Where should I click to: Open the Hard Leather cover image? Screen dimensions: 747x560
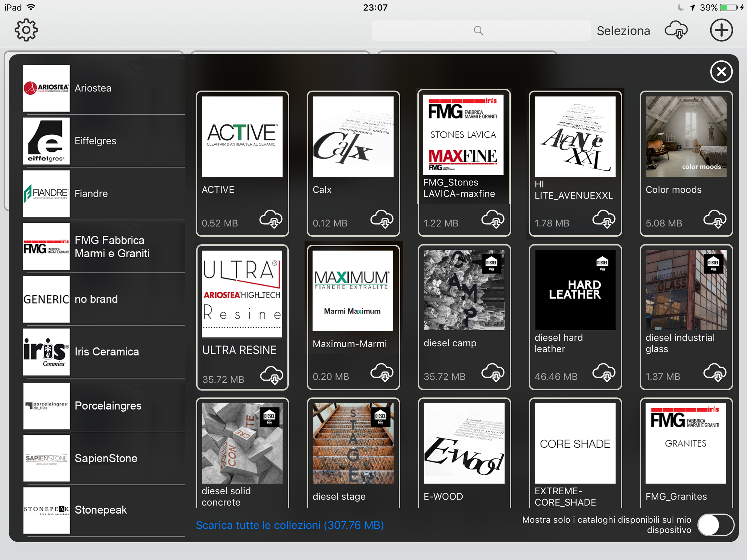[576, 290]
